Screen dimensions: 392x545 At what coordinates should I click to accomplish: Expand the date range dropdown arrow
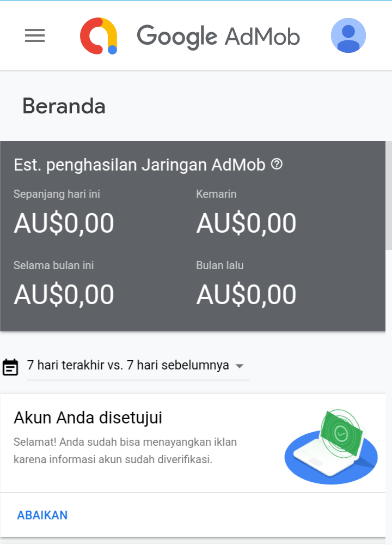(x=239, y=366)
